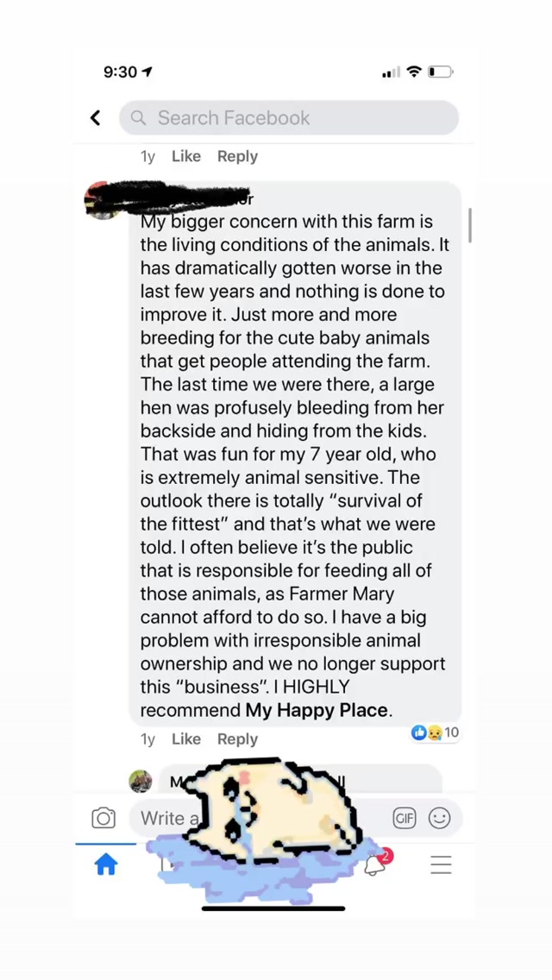Open the My Happy Place link
The width and height of the screenshot is (552, 980).
(x=317, y=711)
